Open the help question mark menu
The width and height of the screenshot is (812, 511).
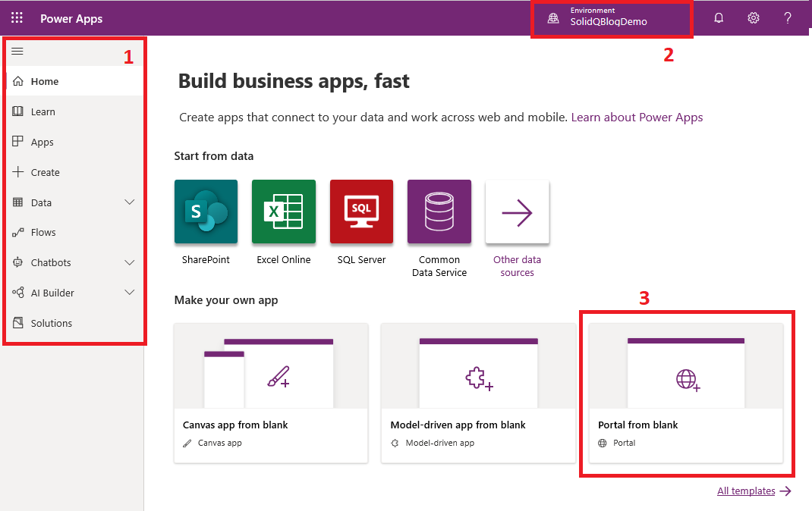click(787, 17)
